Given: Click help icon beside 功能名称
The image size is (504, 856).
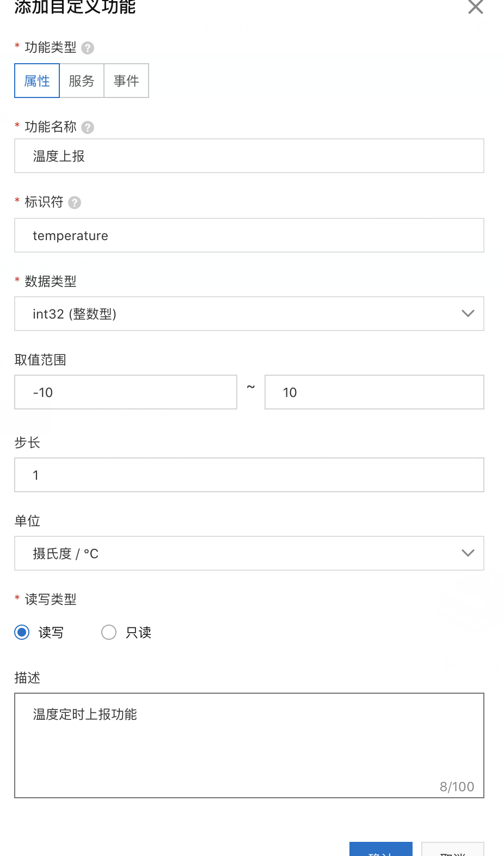Looking at the screenshot, I should pyautogui.click(x=88, y=127).
